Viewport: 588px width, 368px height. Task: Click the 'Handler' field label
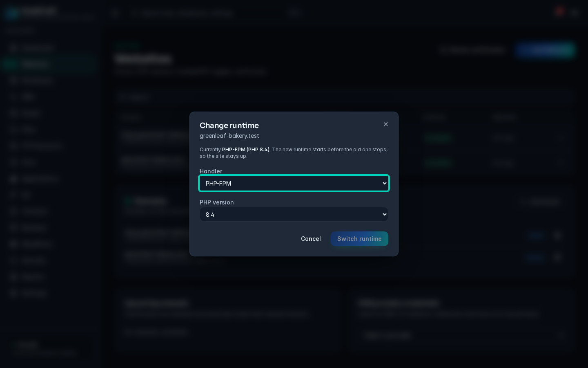click(211, 171)
